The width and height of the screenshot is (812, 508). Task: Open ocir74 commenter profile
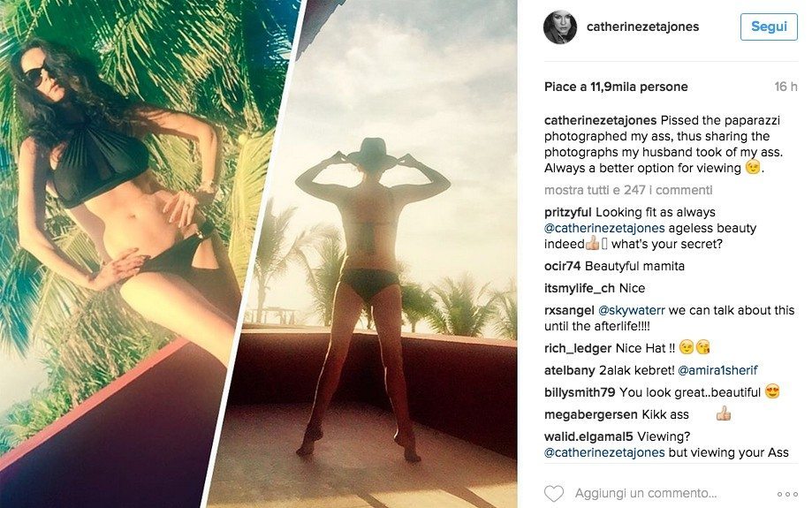point(563,266)
